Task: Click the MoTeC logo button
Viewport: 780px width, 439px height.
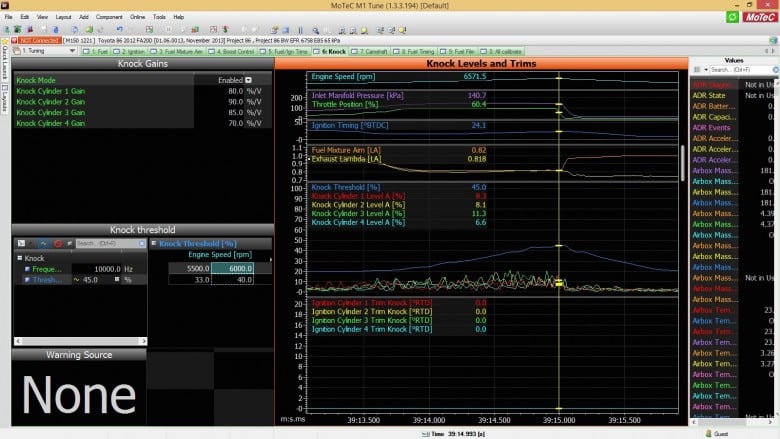Action: point(760,17)
